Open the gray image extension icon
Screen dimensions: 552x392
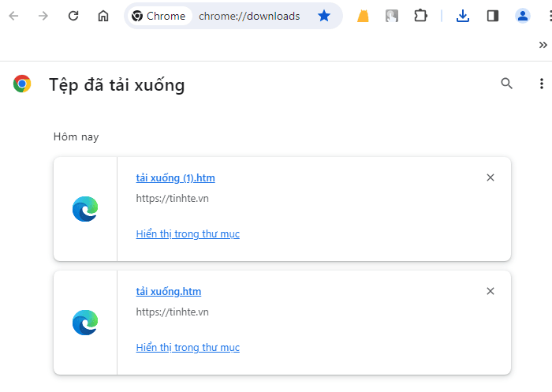point(392,16)
